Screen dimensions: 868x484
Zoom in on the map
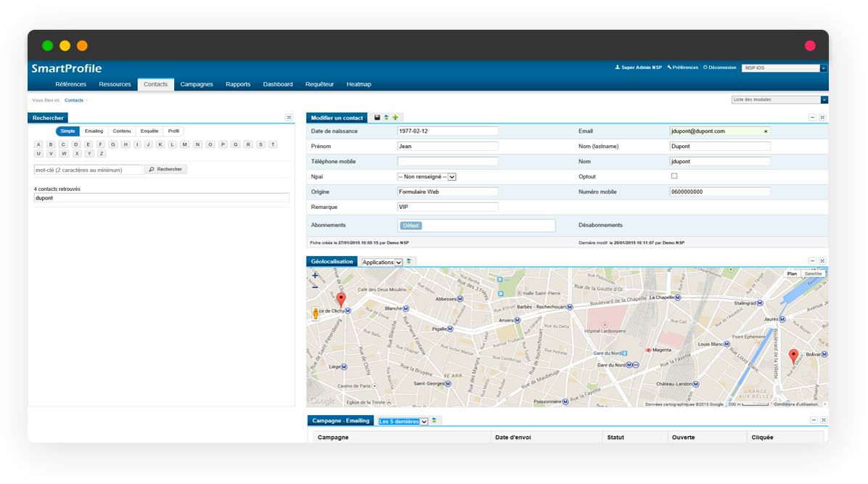tap(315, 276)
